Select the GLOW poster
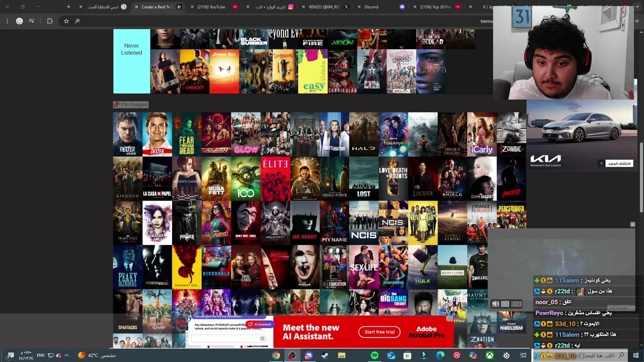This screenshot has height=362, width=644. [x=246, y=134]
